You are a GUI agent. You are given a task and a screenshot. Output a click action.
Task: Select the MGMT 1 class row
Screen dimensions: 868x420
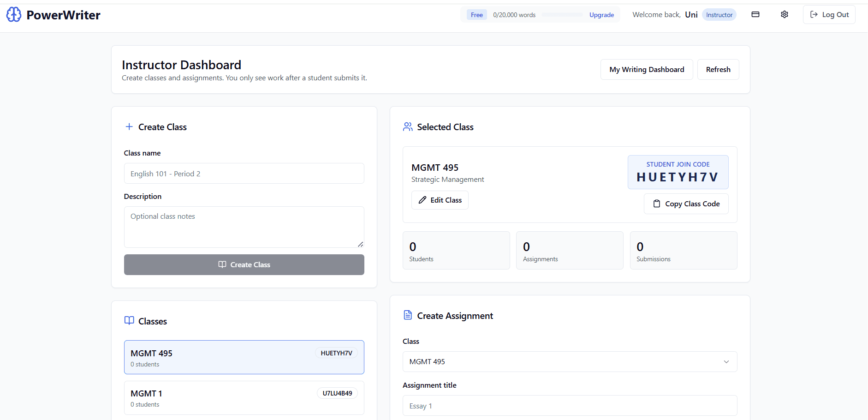[x=244, y=398]
